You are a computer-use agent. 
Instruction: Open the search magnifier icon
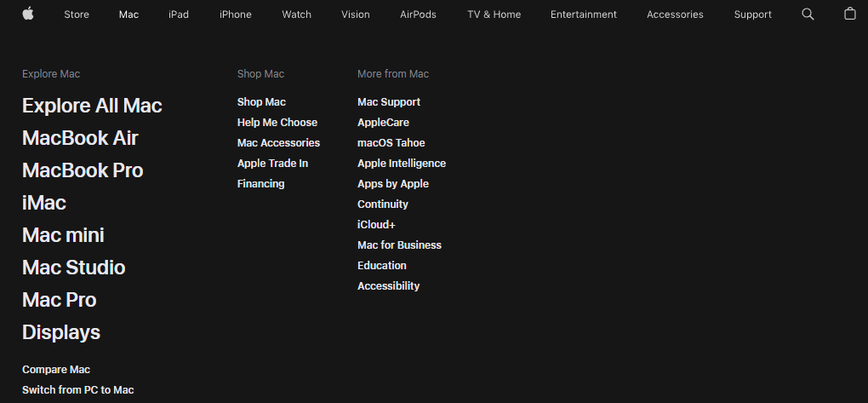(x=808, y=14)
